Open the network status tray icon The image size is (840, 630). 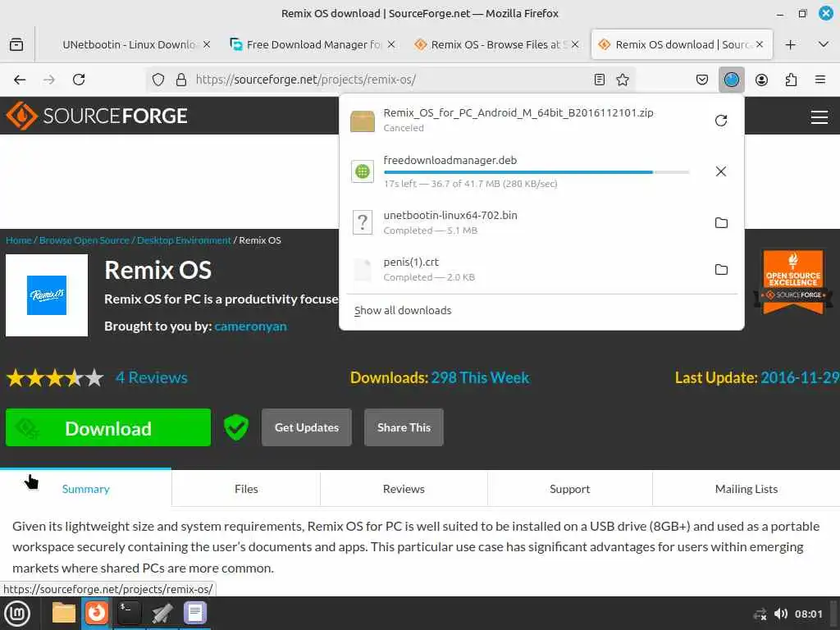(x=760, y=614)
